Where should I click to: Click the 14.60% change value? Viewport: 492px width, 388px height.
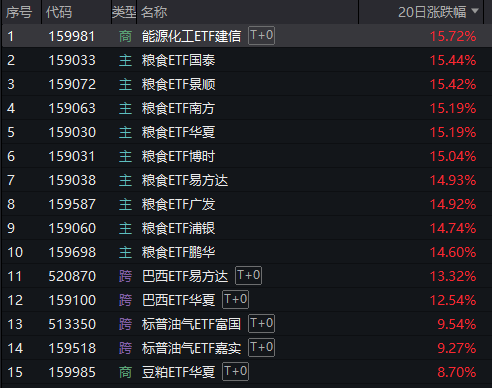pyautogui.click(x=453, y=252)
